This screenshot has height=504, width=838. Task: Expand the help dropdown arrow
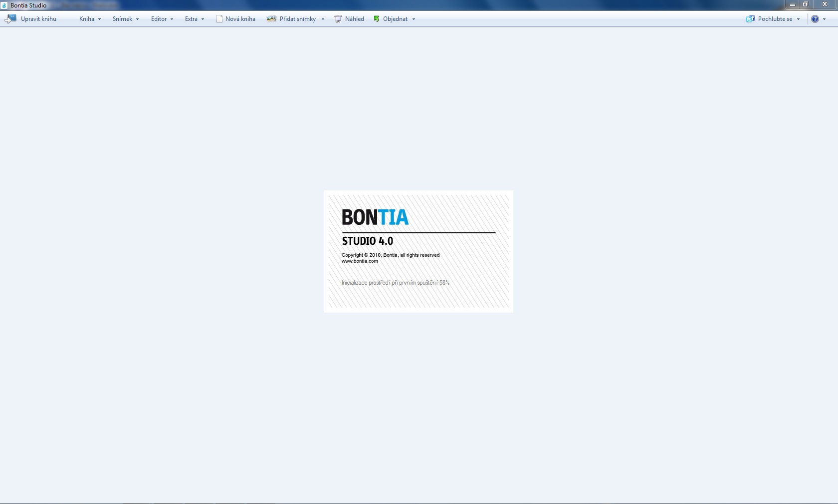click(x=825, y=19)
